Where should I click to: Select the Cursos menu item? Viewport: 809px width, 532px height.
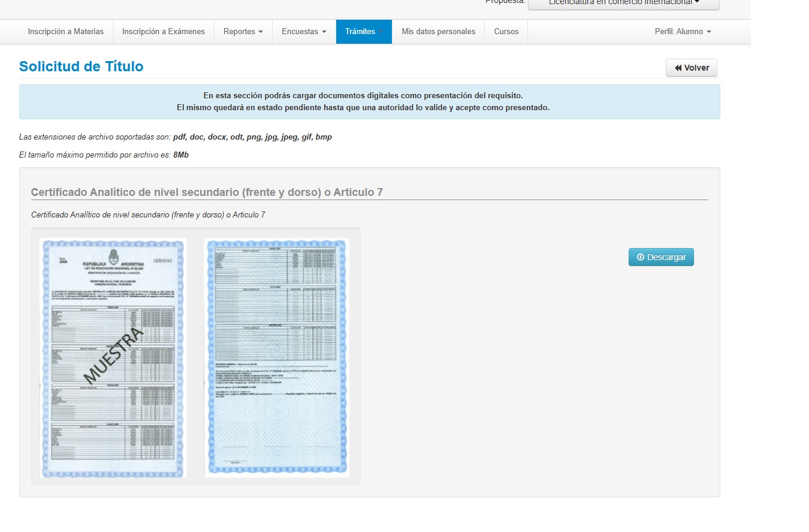(x=506, y=32)
